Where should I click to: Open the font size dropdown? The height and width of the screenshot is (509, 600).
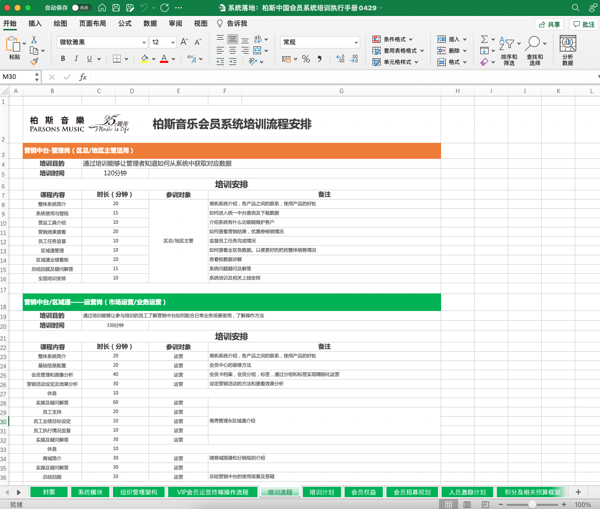173,42
